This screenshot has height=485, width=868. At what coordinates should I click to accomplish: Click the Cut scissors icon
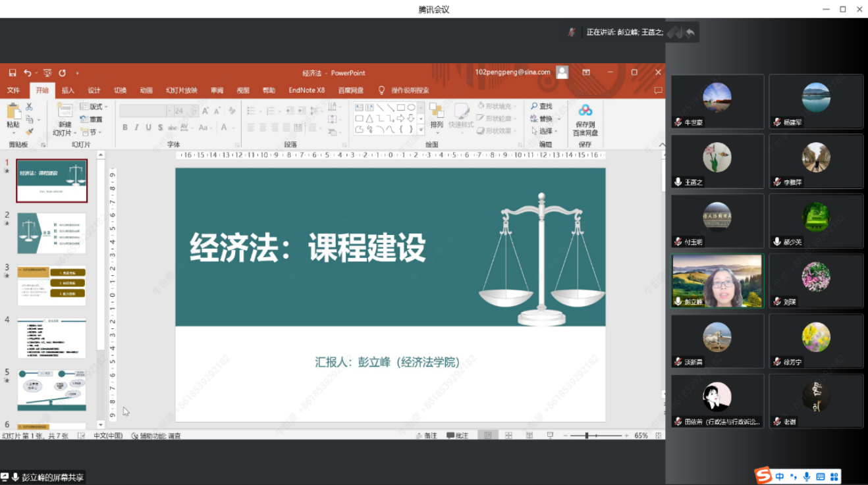click(29, 107)
